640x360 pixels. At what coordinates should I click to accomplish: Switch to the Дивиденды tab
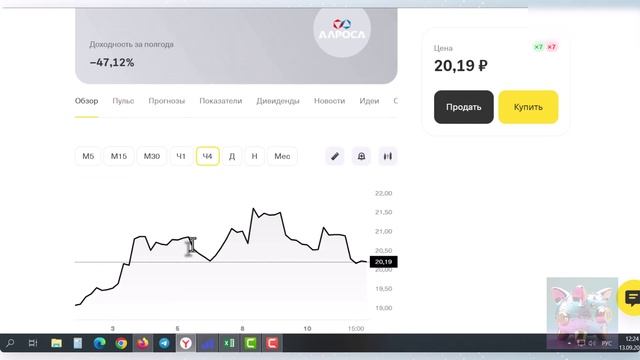(278, 101)
